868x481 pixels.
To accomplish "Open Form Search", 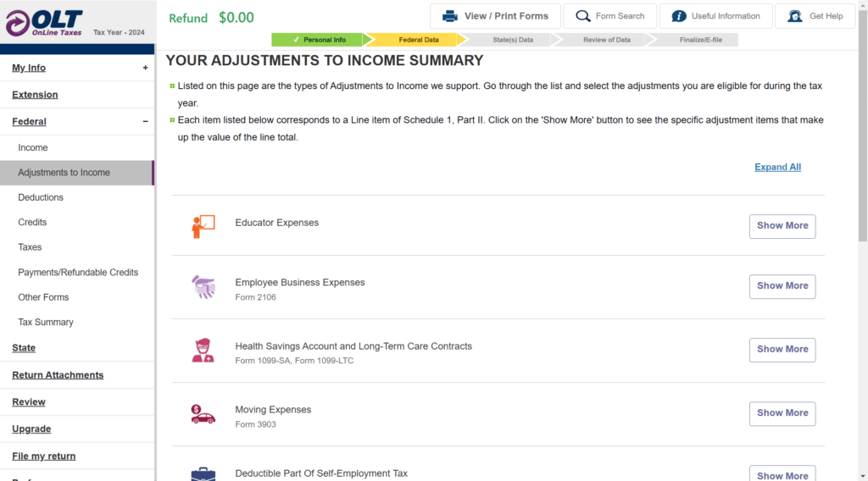I will click(x=610, y=16).
